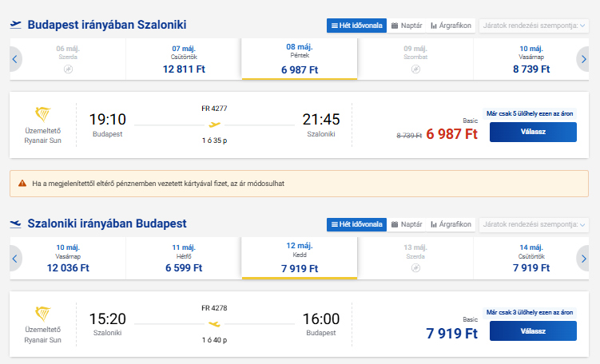The width and height of the screenshot is (600, 364).
Task: Switch outbound view to Naptár
Action: coord(407,26)
